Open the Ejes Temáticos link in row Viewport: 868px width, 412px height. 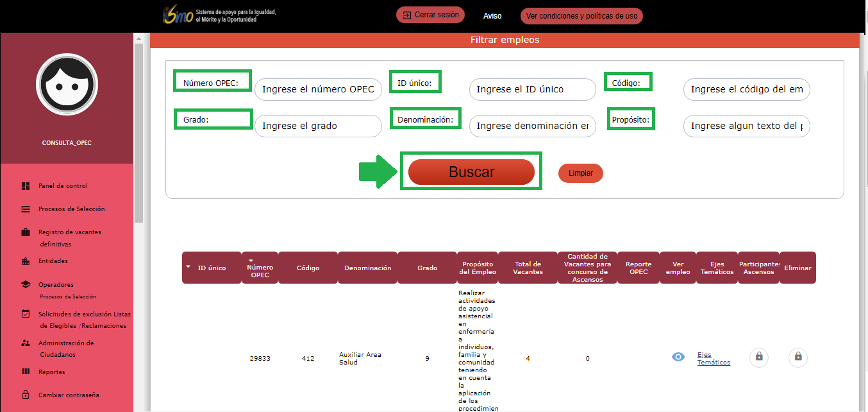714,359
